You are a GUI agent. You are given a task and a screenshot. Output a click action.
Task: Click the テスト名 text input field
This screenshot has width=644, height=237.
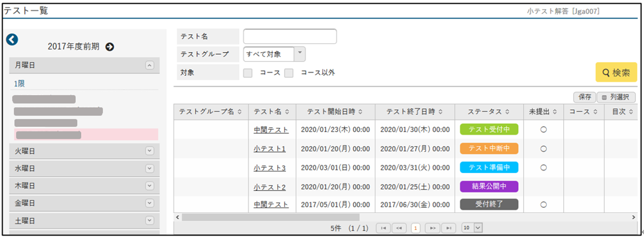(290, 37)
